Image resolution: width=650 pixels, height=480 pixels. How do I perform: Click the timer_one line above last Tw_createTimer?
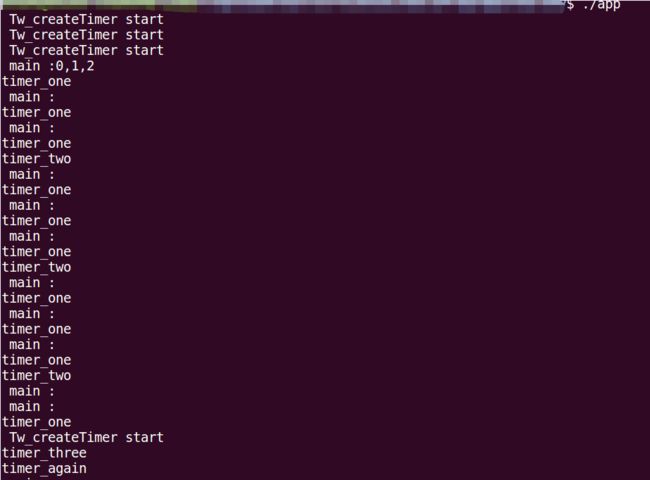pos(36,422)
